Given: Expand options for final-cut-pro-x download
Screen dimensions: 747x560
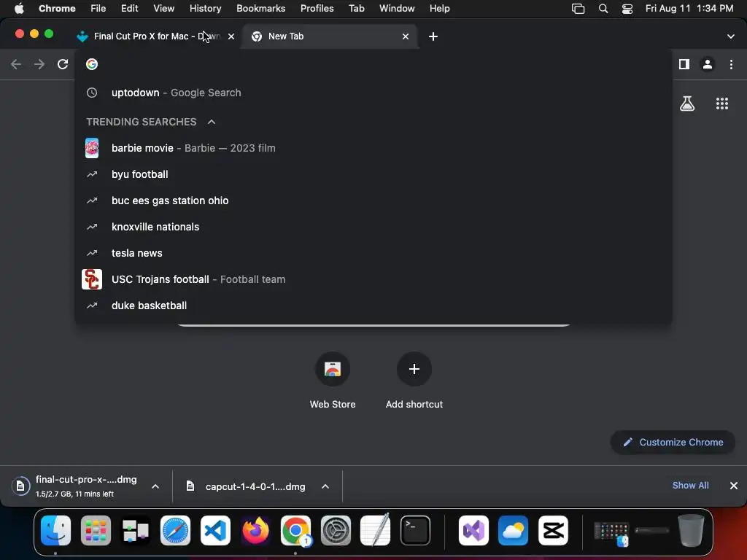Looking at the screenshot, I should 155,486.
